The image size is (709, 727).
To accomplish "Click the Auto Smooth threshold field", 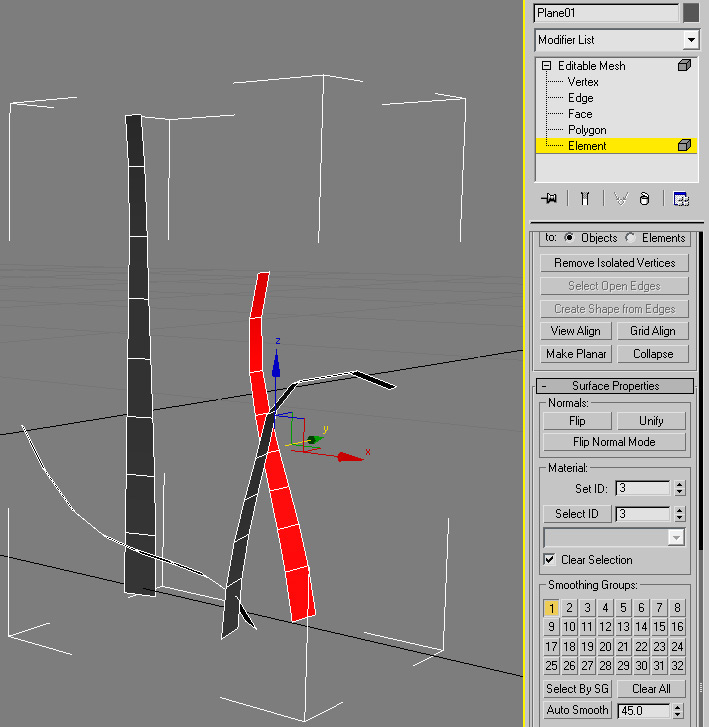I will point(644,710).
